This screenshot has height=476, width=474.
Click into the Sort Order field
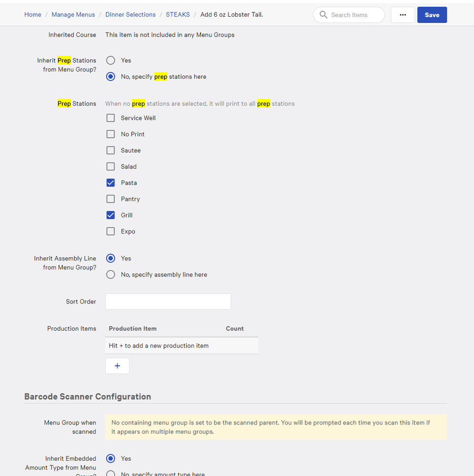pyautogui.click(x=168, y=302)
